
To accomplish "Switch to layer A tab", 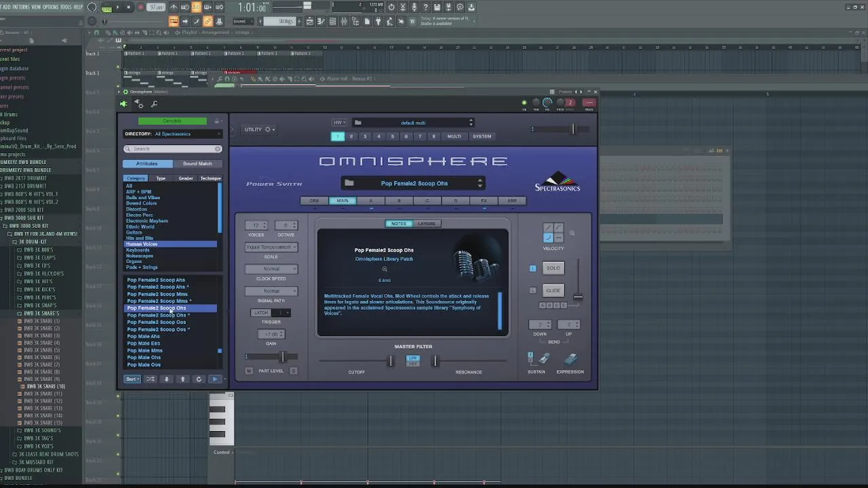I will click(x=370, y=201).
